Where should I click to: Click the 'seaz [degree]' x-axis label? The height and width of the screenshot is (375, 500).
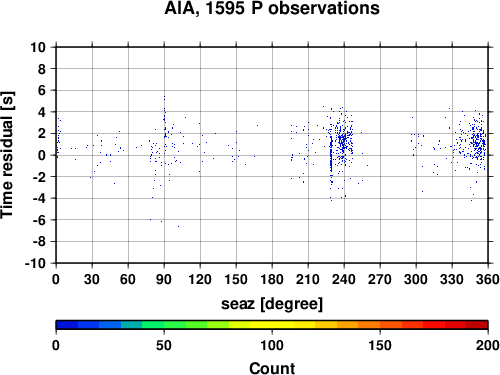pyautogui.click(x=272, y=304)
